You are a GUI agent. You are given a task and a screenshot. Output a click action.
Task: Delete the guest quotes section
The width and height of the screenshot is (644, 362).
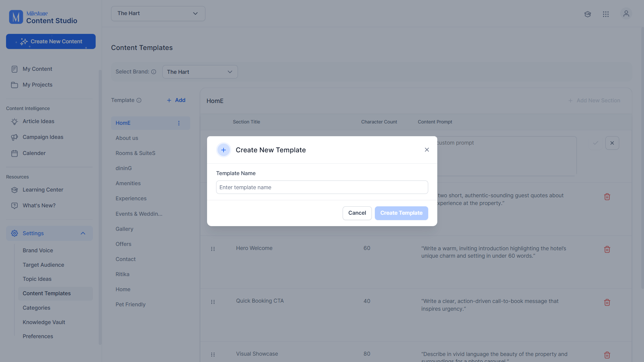[607, 197]
